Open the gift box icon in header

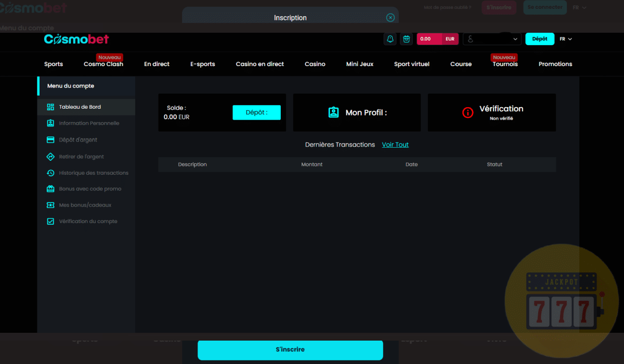coord(407,39)
